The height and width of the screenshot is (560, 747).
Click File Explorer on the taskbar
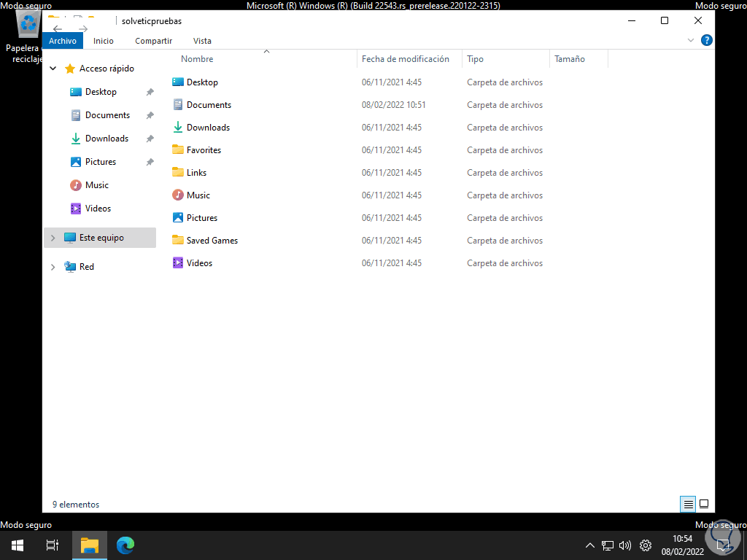tap(90, 545)
